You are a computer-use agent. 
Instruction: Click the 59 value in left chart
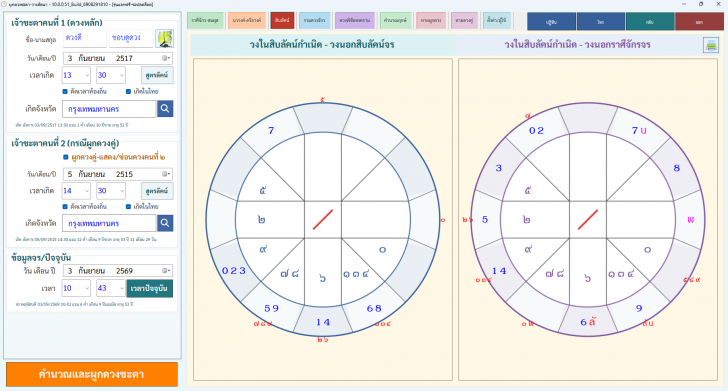pos(271,308)
